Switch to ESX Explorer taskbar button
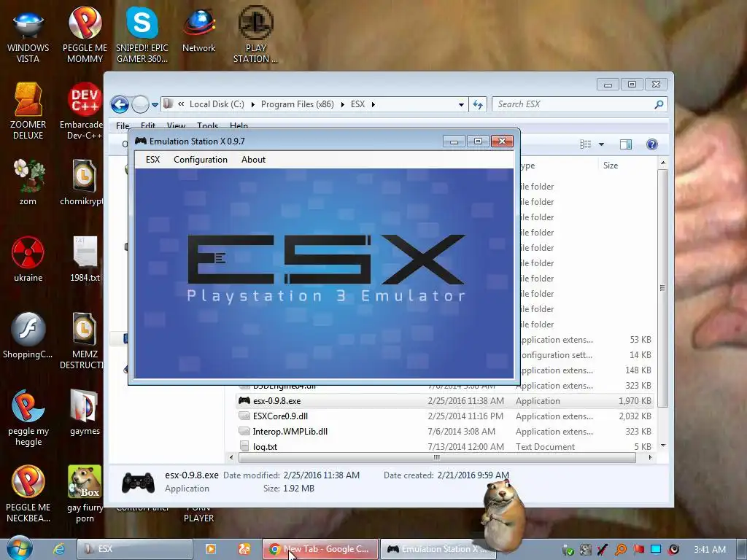 coord(134,549)
